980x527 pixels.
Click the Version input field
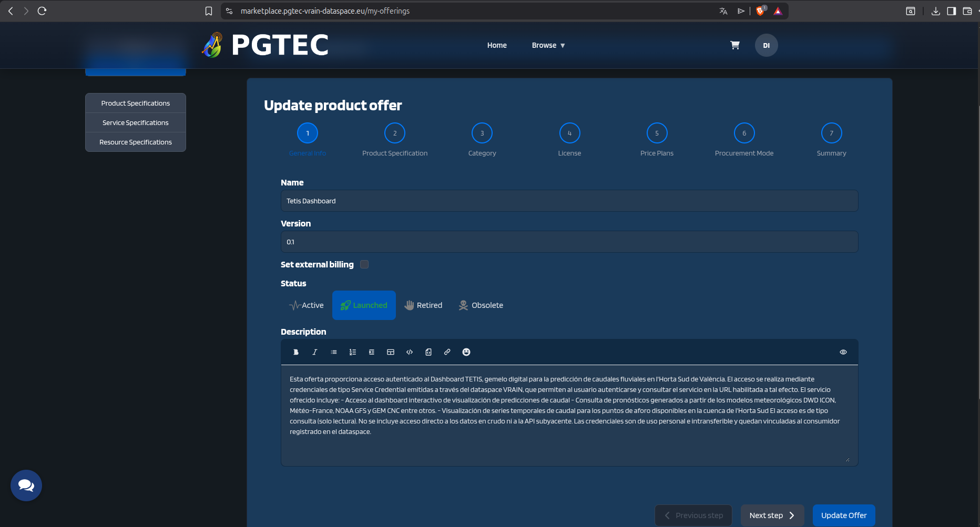(569, 242)
